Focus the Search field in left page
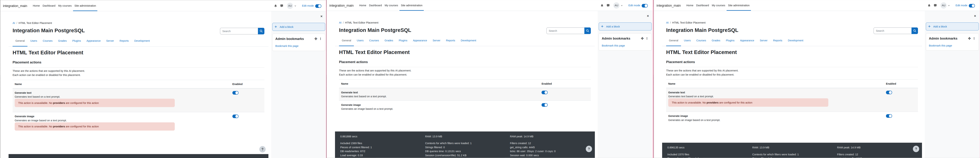This screenshot has width=980, height=158. (x=239, y=31)
